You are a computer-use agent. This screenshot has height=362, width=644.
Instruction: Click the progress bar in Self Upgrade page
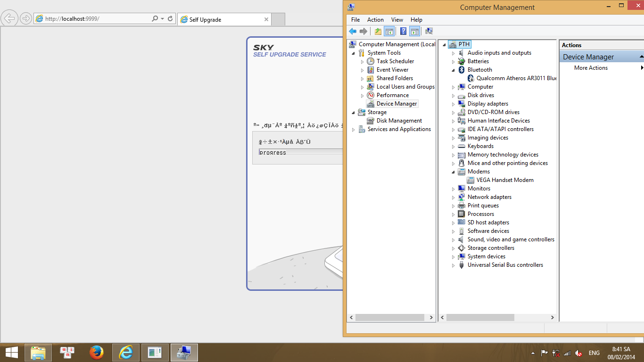(301, 152)
